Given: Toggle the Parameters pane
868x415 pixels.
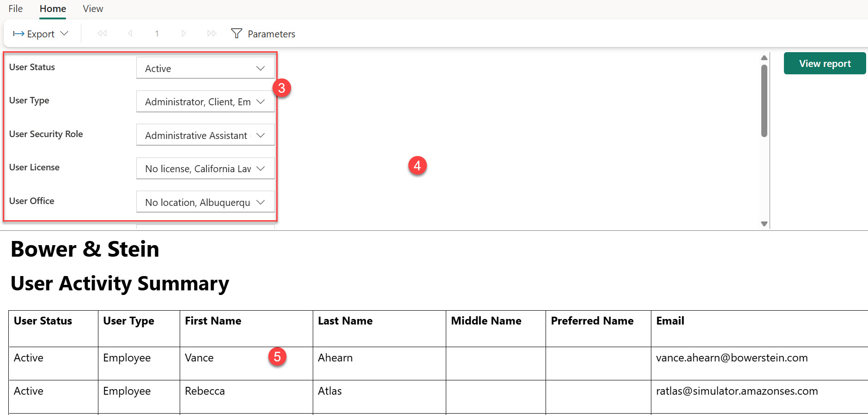Looking at the screenshot, I should [x=263, y=34].
